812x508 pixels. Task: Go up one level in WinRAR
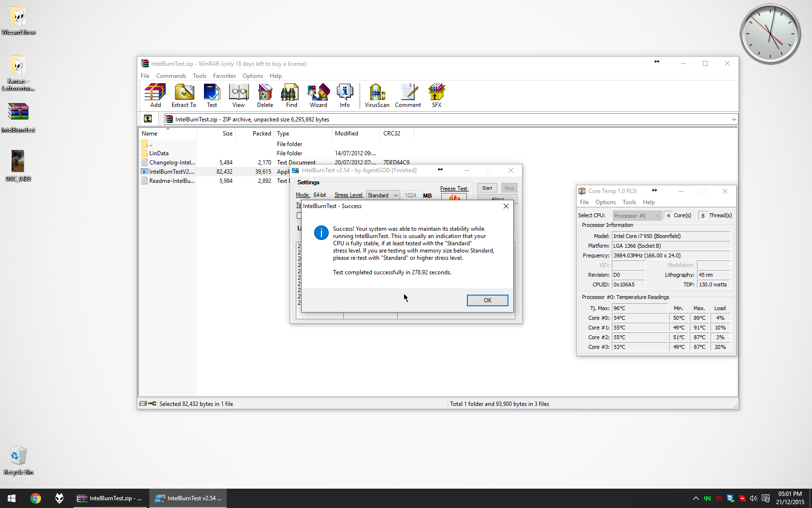coord(148,119)
